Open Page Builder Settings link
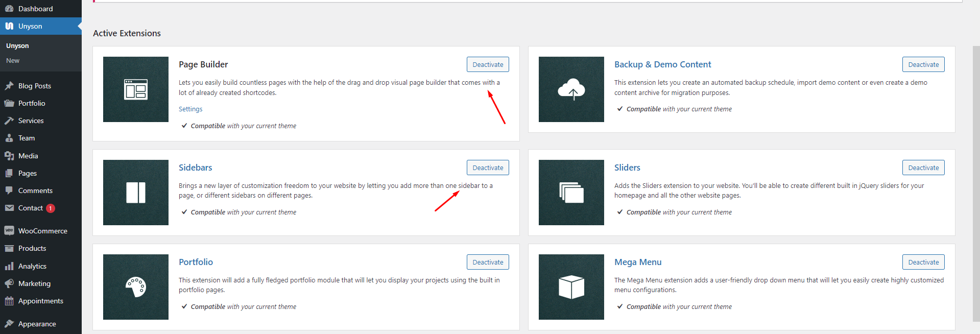The width and height of the screenshot is (980, 334). 190,109
